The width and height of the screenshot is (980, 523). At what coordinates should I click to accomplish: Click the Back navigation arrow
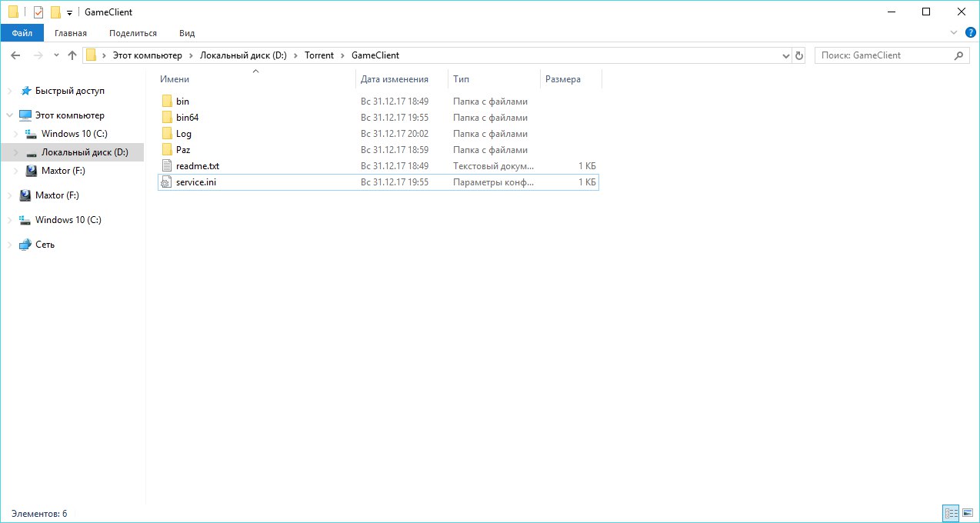click(15, 55)
